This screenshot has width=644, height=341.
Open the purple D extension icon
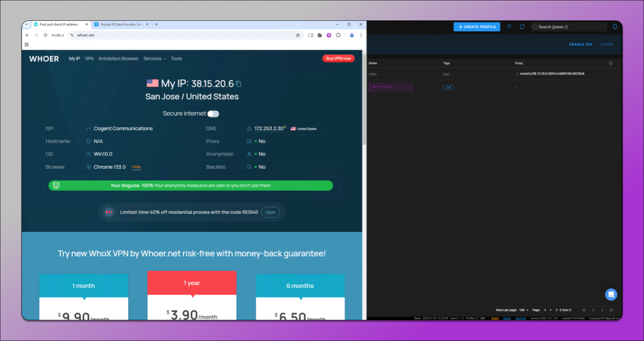coord(329,35)
